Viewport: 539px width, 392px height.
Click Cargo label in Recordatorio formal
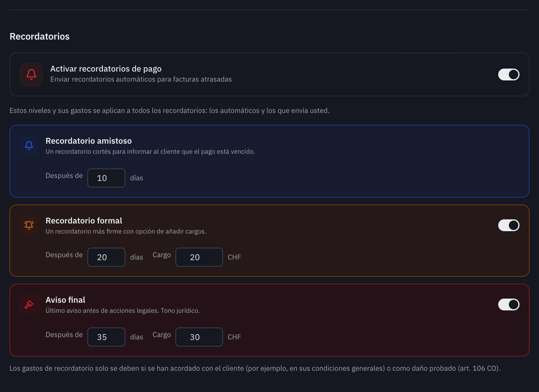162,255
